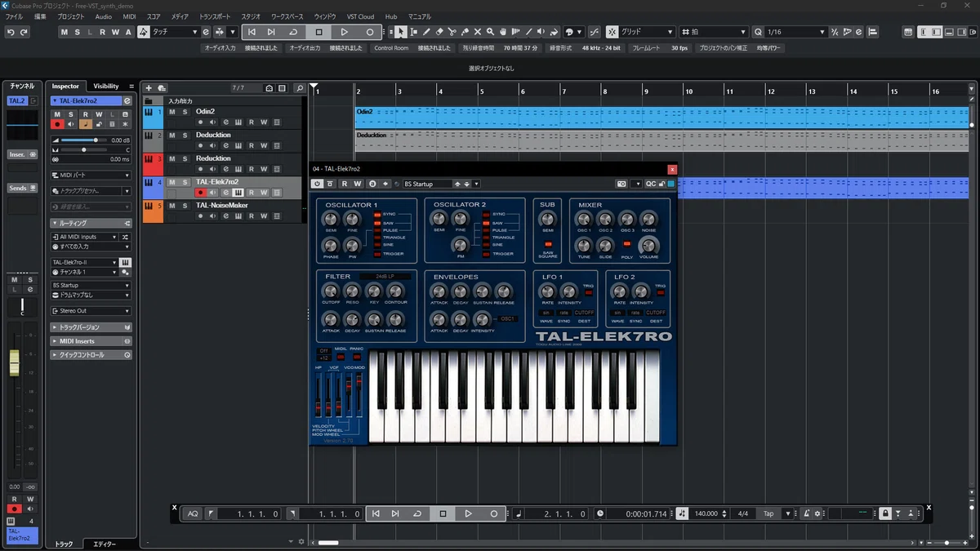
Task: Open the VST Cloud menu
Action: [360, 16]
